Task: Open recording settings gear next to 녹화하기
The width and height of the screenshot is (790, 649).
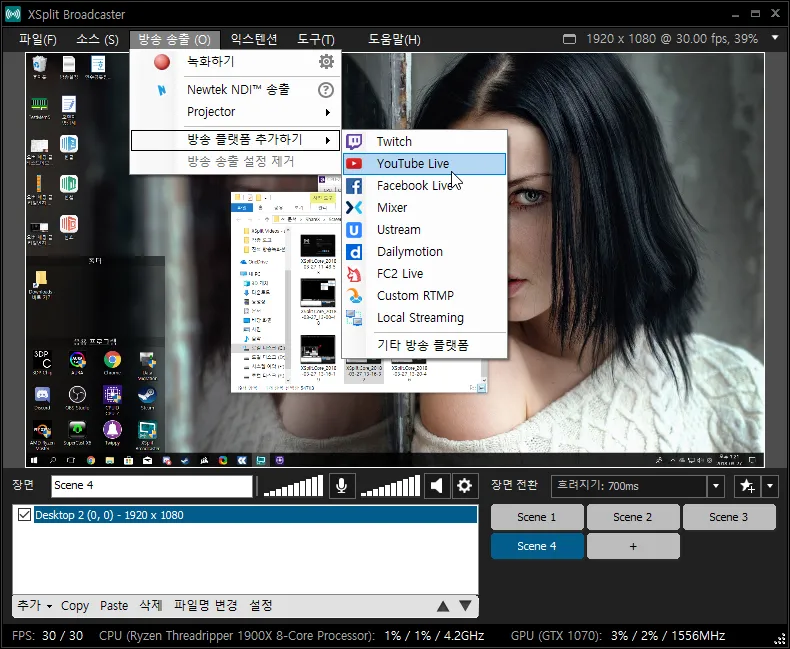Action: pos(326,61)
